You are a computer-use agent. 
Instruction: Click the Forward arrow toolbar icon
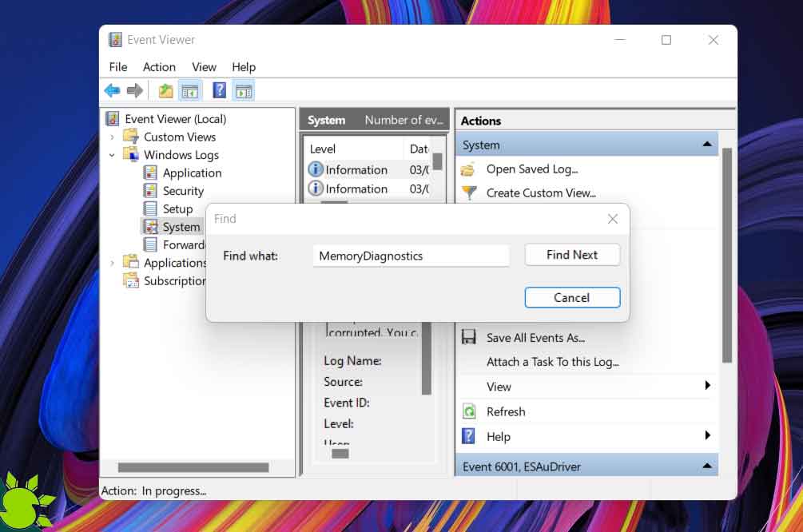click(135, 91)
